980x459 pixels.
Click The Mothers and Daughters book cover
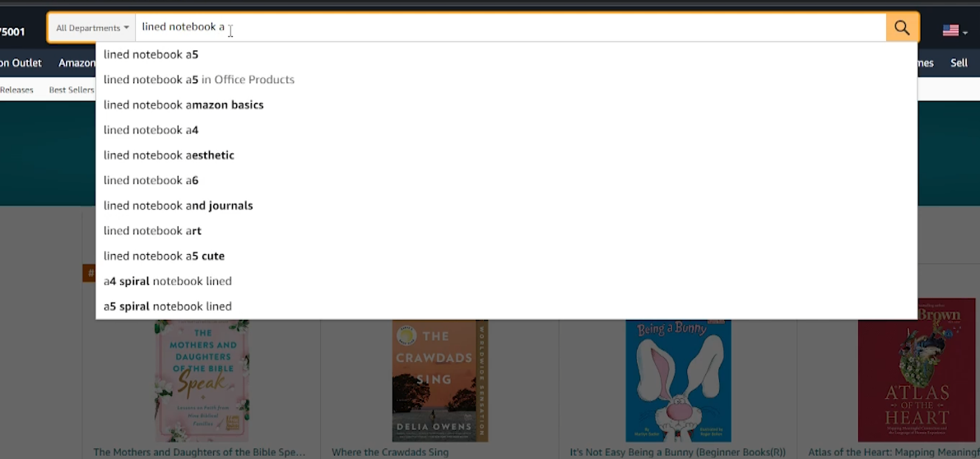[x=202, y=380]
